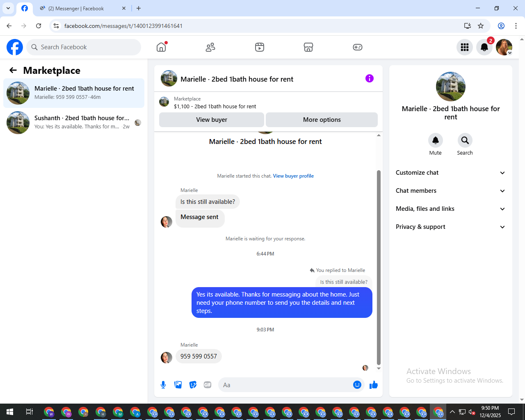
Task: Open Chrome three-dot menu
Action: (x=516, y=26)
